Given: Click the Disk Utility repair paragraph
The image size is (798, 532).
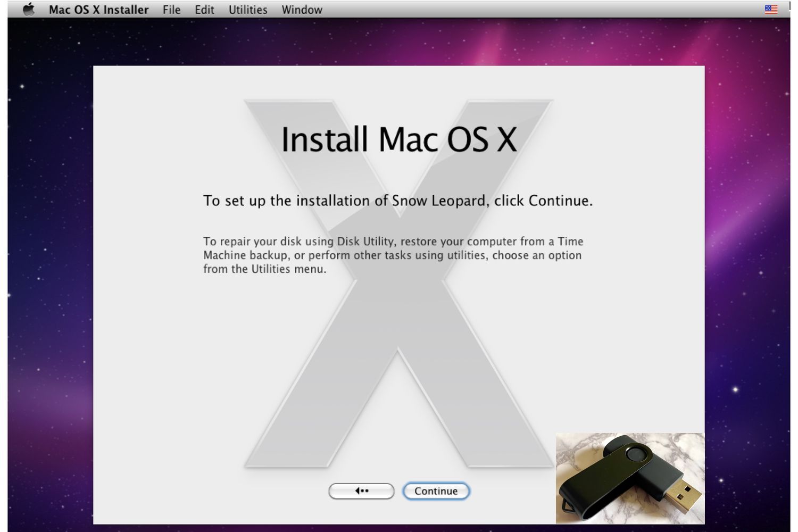Looking at the screenshot, I should tap(394, 255).
